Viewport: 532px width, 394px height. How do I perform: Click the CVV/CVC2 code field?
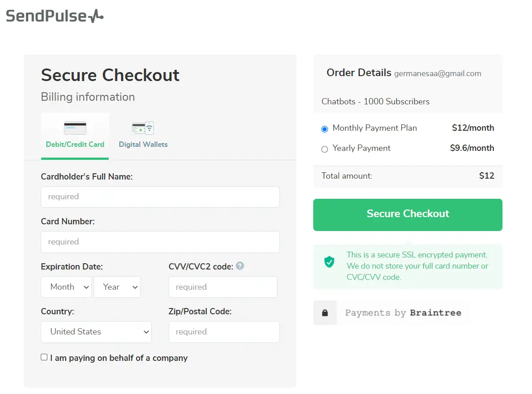click(x=223, y=287)
